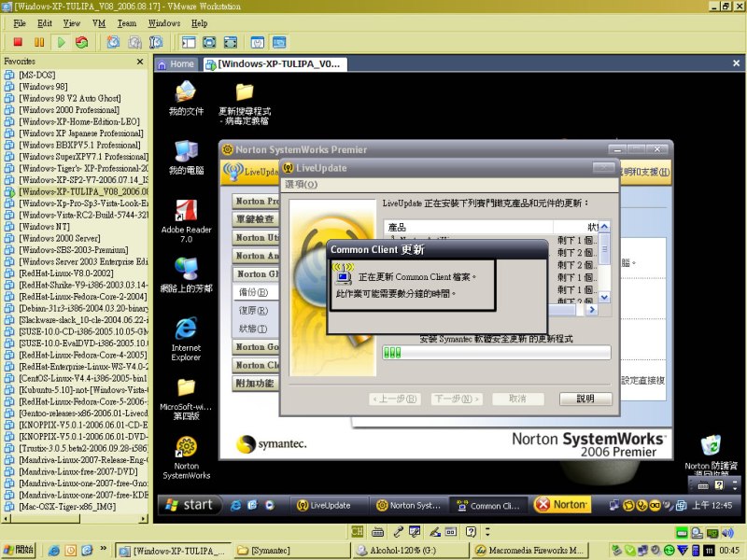Click the console view toolbar icon

pyautogui.click(x=279, y=42)
